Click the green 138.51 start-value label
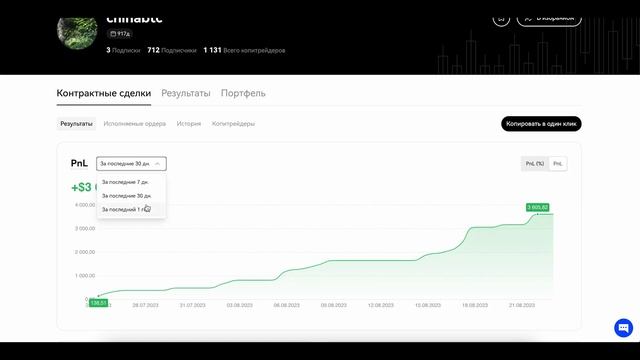Screen dimensions: 640x360 tap(98, 303)
